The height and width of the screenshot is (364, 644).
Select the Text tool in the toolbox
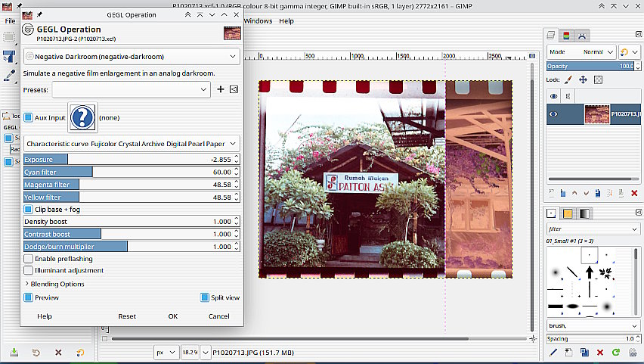point(8,56)
